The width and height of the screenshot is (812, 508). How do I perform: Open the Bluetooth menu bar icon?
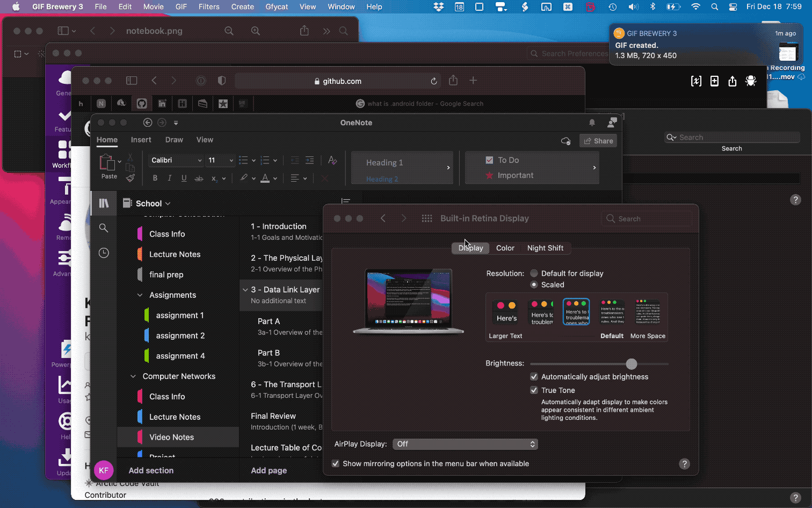[653, 7]
